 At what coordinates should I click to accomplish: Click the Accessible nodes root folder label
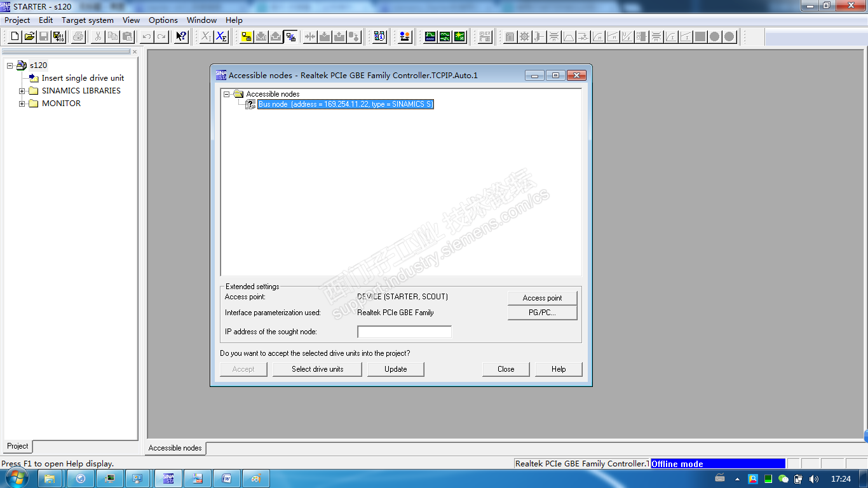point(273,94)
